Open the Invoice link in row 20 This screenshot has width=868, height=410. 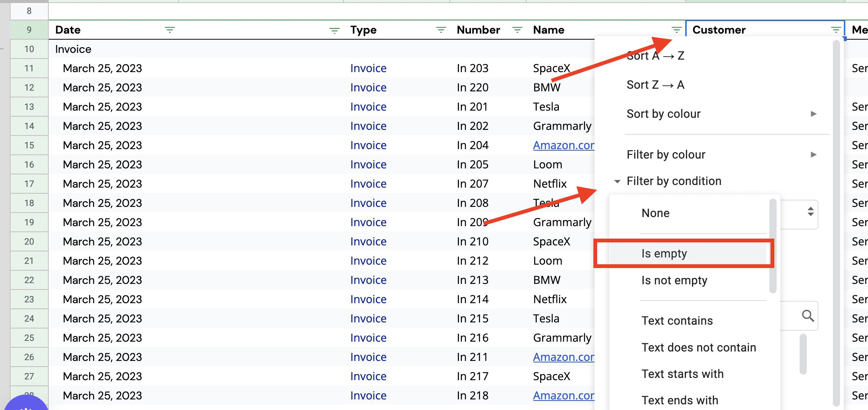coord(368,242)
